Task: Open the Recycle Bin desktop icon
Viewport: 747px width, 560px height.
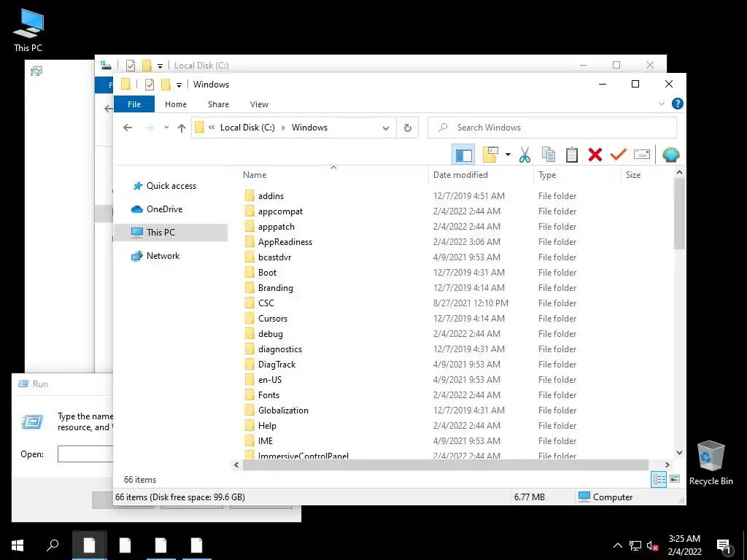Action: click(x=711, y=463)
